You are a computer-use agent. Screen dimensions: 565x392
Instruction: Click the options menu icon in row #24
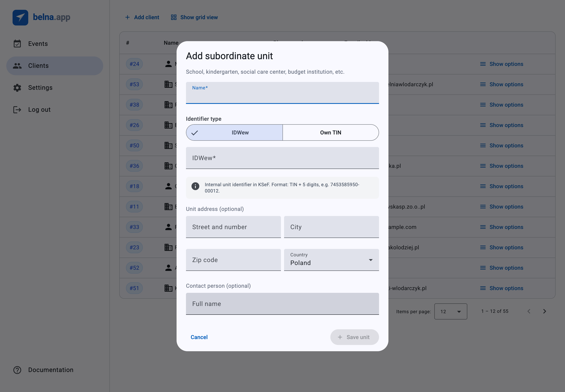(483, 64)
